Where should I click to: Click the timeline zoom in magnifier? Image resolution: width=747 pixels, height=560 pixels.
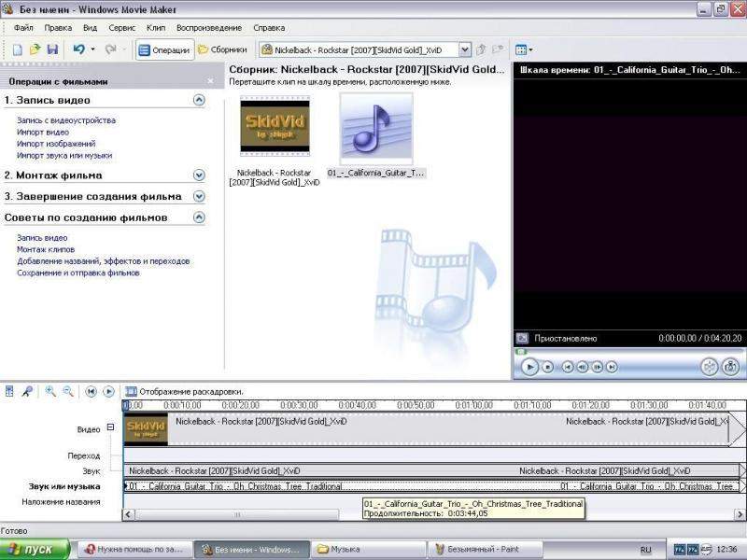[50, 392]
